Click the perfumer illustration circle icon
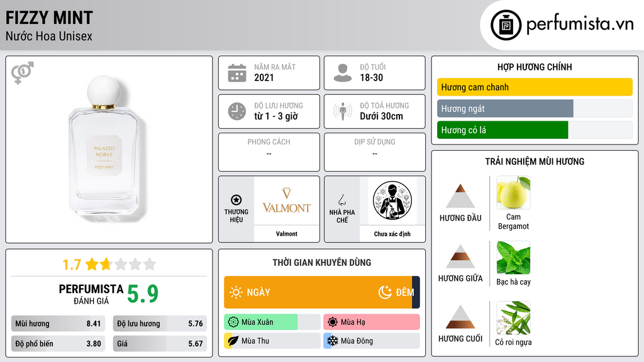 (x=392, y=200)
